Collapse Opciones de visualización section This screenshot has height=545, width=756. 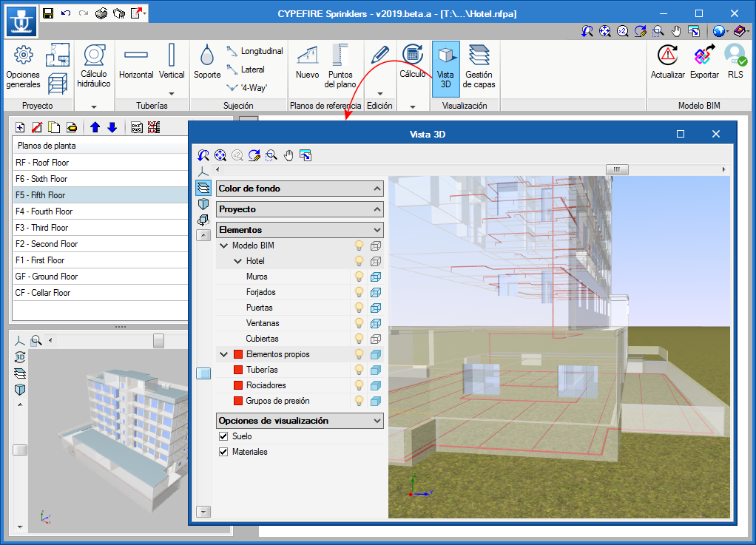pyautogui.click(x=377, y=421)
